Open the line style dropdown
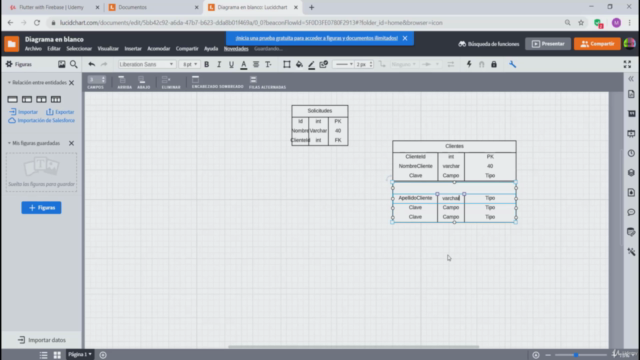Screen dimensions: 640x360 pos(344,64)
